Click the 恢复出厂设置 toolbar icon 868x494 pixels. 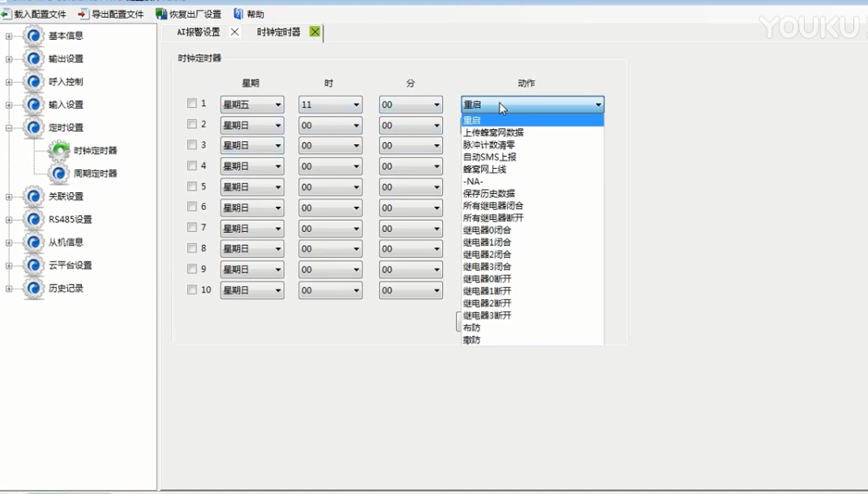pyautogui.click(x=161, y=14)
